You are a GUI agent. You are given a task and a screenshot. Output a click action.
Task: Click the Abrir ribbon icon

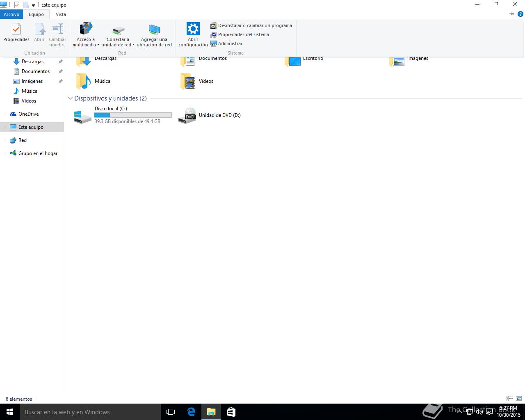39,30
